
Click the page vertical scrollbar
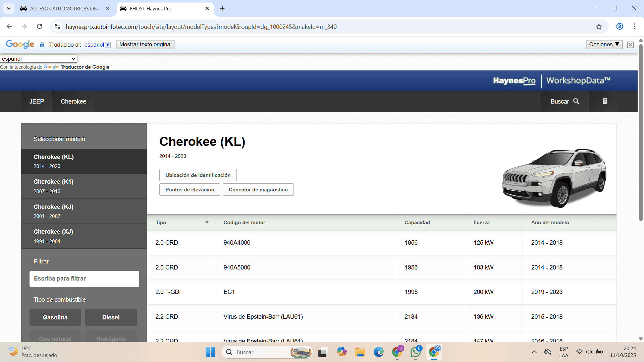click(x=641, y=134)
